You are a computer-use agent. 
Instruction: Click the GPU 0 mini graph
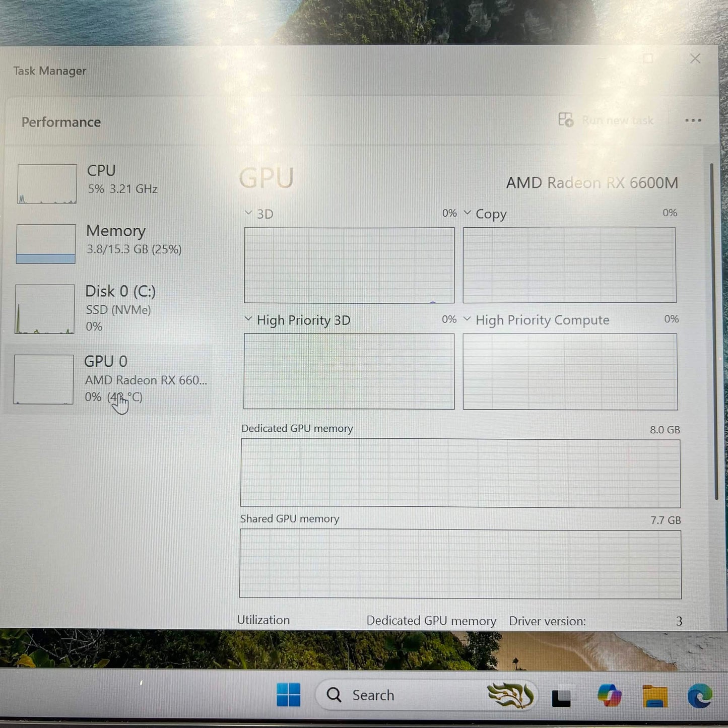(44, 379)
